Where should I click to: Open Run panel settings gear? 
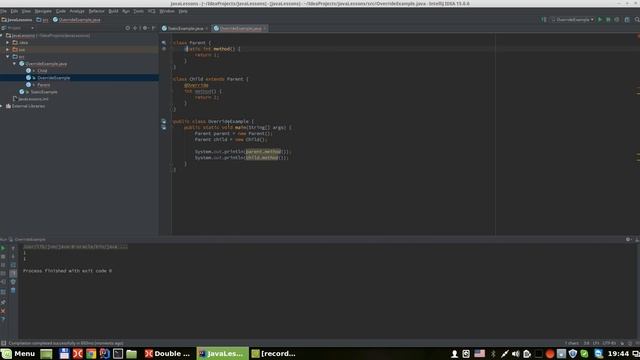[628, 240]
